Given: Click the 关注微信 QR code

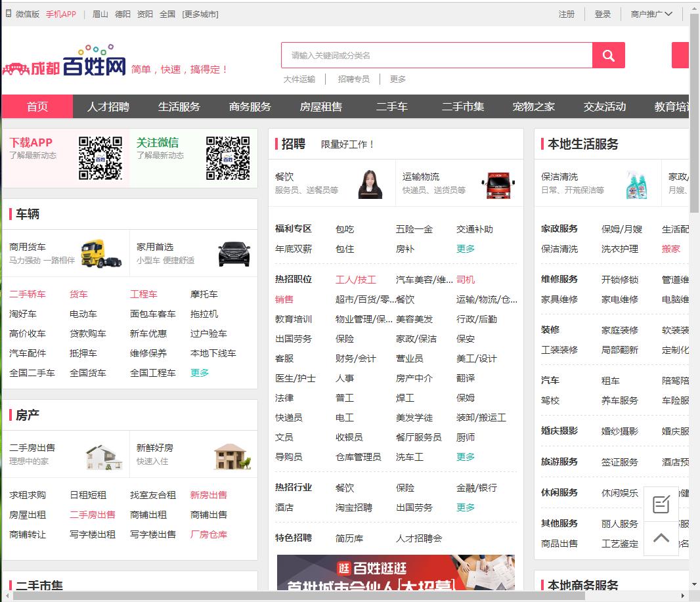Looking at the screenshot, I should [x=229, y=158].
